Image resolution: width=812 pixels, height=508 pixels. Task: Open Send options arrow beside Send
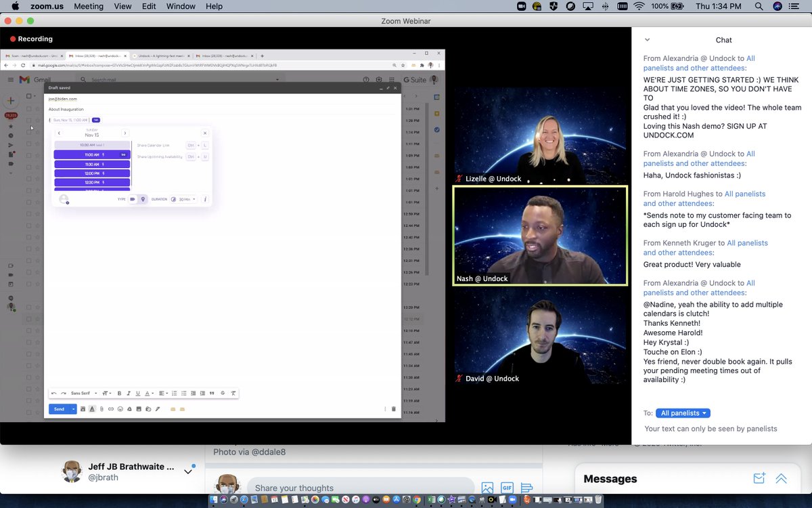click(73, 409)
